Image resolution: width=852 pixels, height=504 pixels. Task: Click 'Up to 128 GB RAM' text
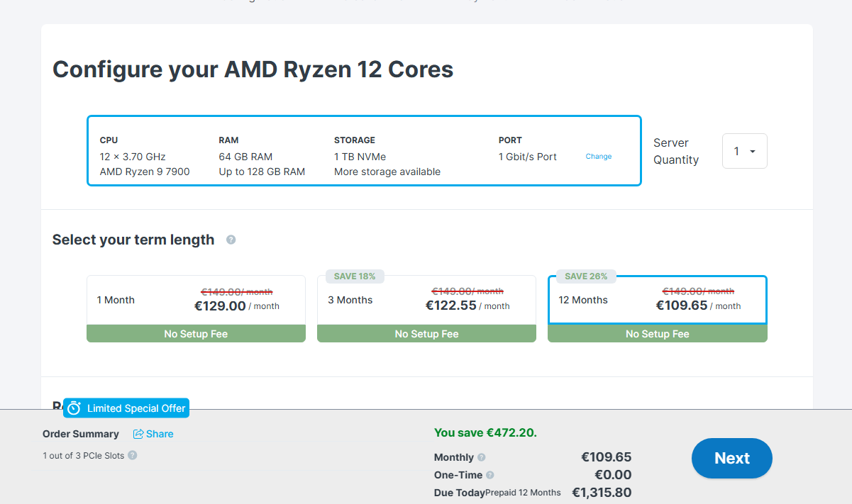pos(262,172)
